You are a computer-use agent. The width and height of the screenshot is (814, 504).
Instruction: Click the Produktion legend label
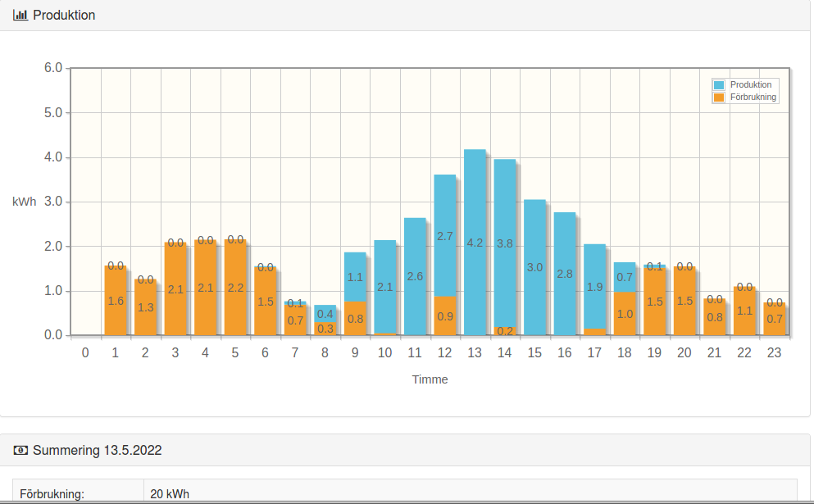750,85
